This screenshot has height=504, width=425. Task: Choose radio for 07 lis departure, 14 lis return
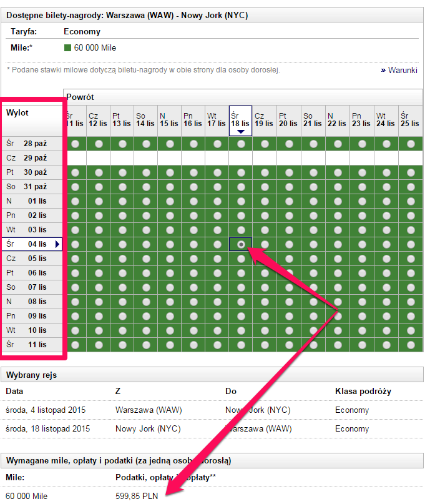146,288
